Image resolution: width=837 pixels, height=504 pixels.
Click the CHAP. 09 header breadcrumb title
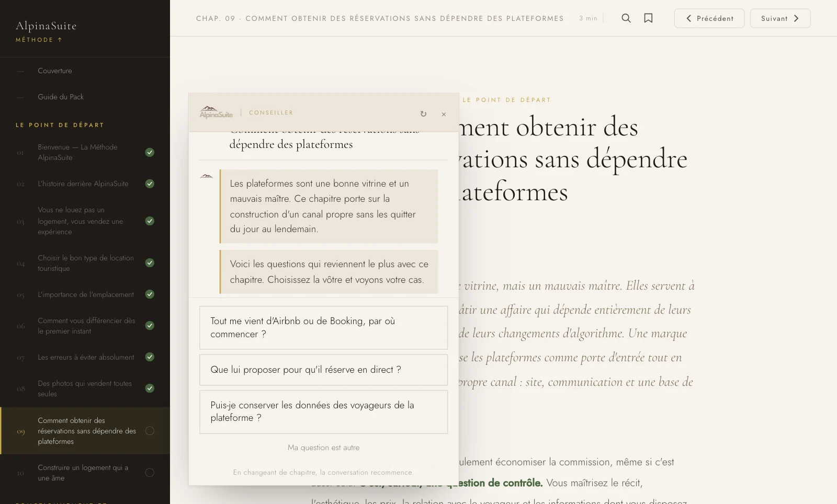pyautogui.click(x=380, y=18)
